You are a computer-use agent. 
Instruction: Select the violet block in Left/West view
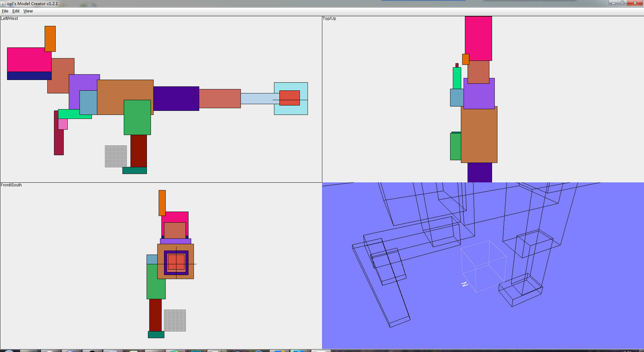tap(84, 83)
